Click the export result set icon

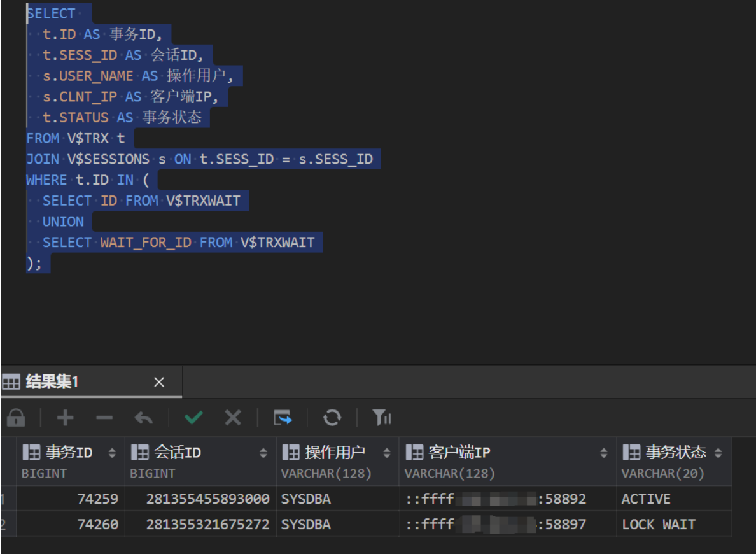283,418
